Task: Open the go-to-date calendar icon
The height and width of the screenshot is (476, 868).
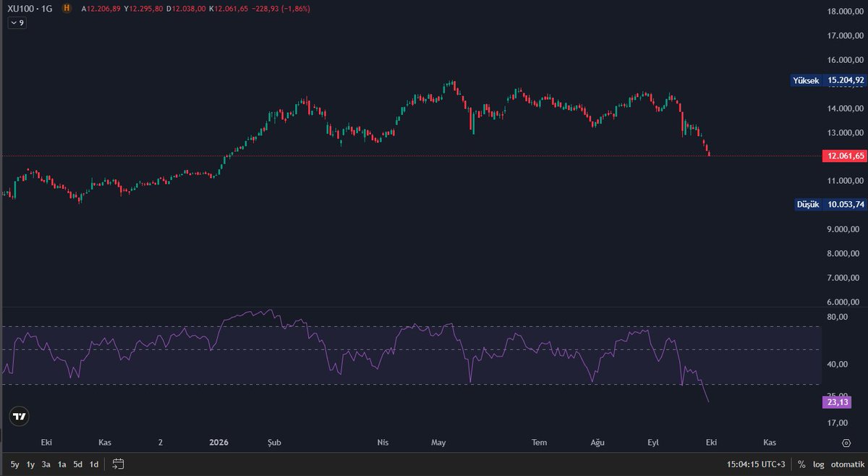Action: click(119, 464)
